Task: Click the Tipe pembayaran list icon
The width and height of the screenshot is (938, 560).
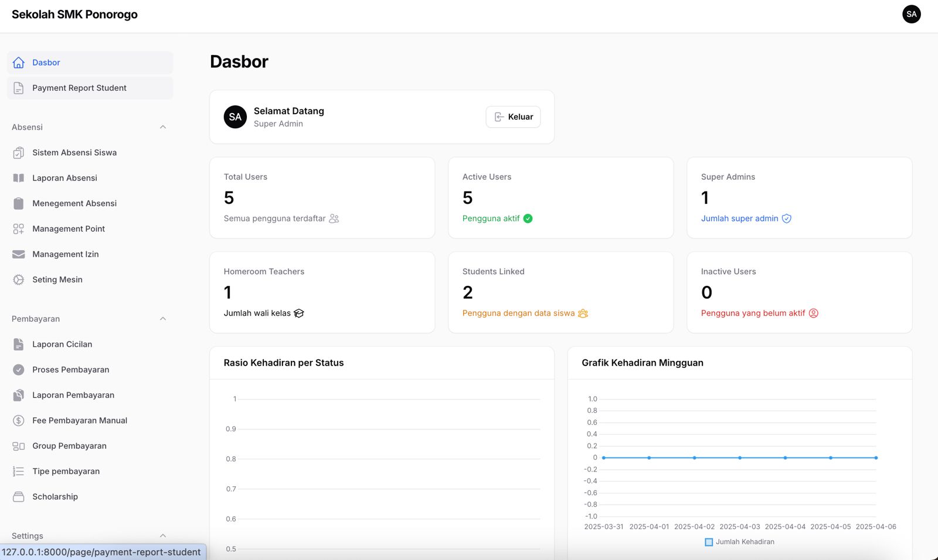Action: pyautogui.click(x=19, y=472)
